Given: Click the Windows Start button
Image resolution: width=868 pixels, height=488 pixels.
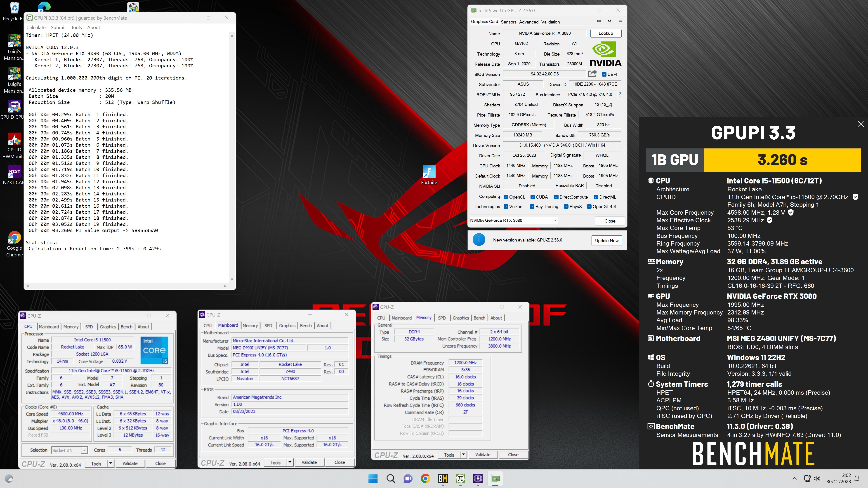Looking at the screenshot, I should 373,479.
